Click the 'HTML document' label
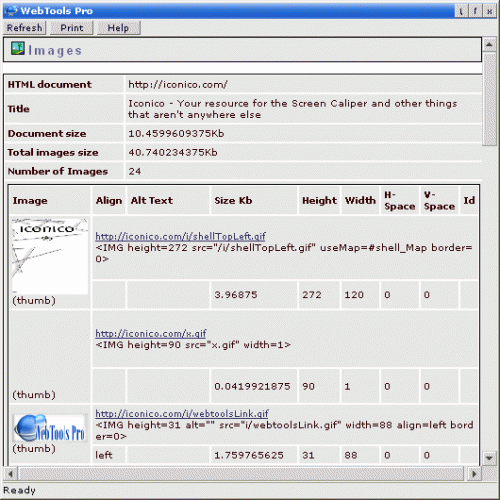500x500 pixels. tap(49, 85)
